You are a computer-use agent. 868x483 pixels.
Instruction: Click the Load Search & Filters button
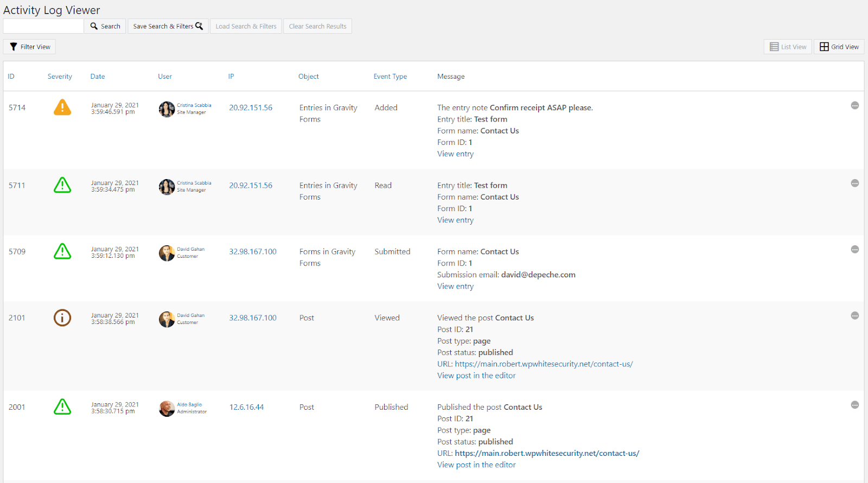[246, 26]
